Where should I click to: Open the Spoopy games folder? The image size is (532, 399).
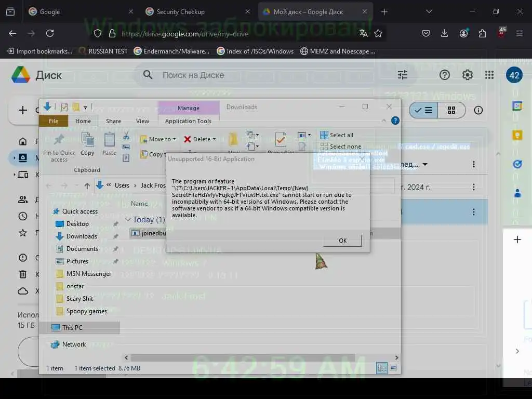pos(82,311)
